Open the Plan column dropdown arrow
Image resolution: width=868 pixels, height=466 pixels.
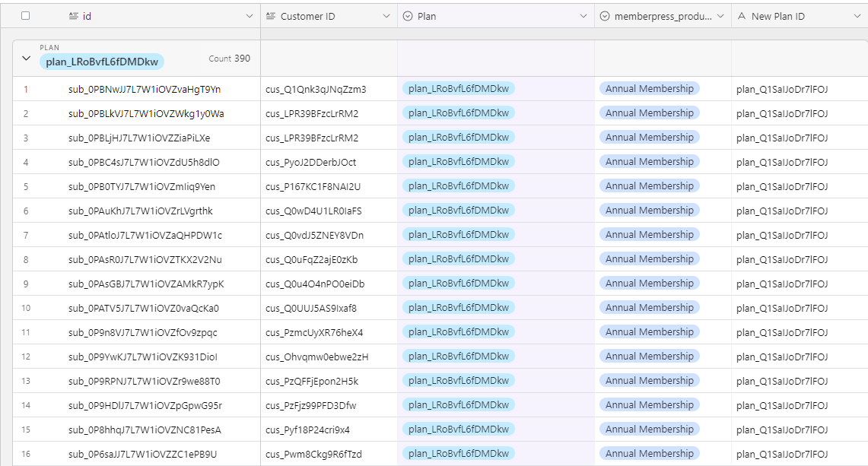(584, 16)
